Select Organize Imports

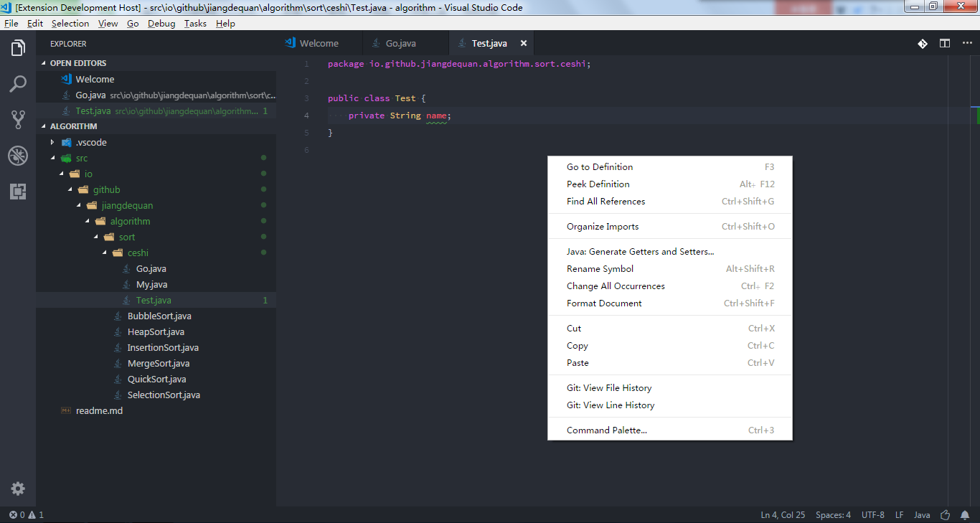670,227
